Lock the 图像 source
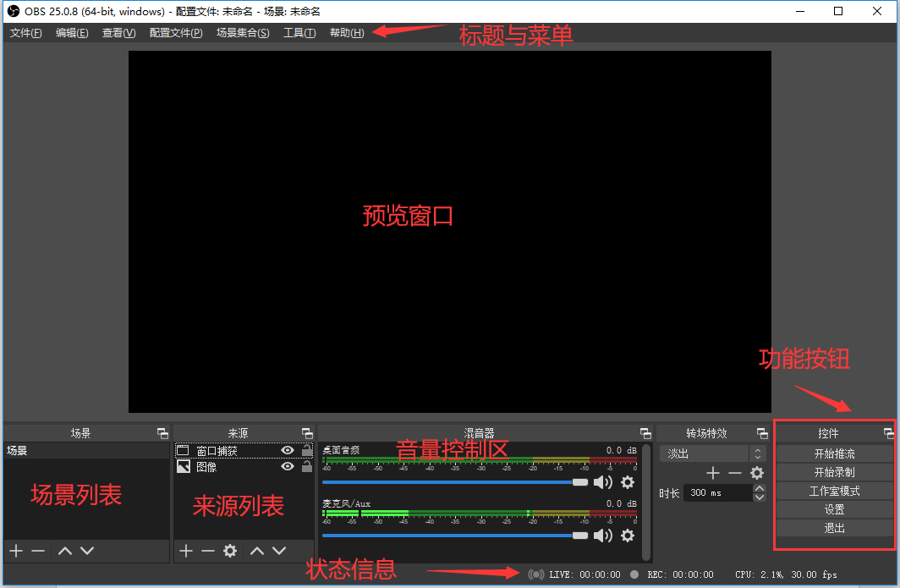 (306, 466)
